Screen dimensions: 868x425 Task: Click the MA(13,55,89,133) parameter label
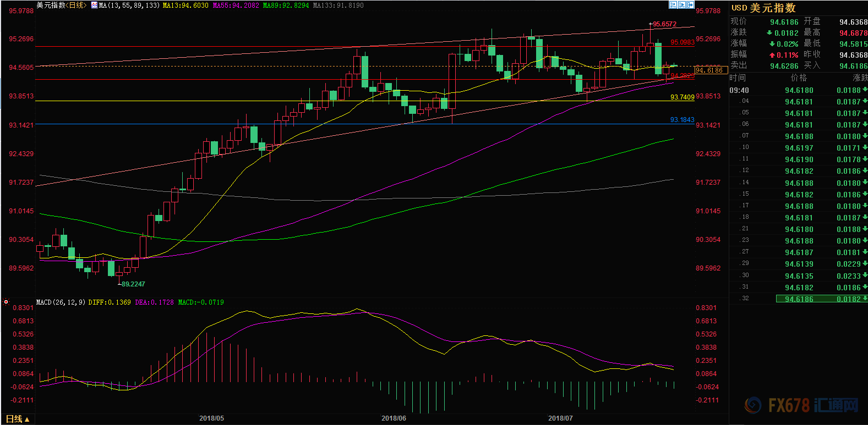point(129,5)
